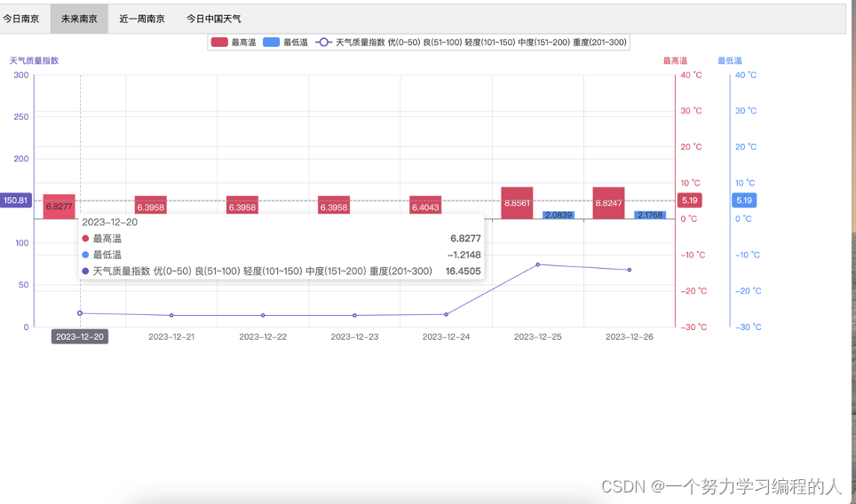Click the blue bar labeled 2.0839
This screenshot has width=856, height=504.
[559, 215]
